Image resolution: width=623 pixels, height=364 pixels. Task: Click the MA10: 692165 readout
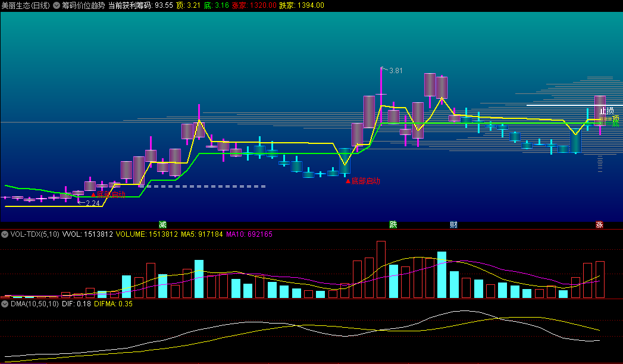(x=249, y=234)
